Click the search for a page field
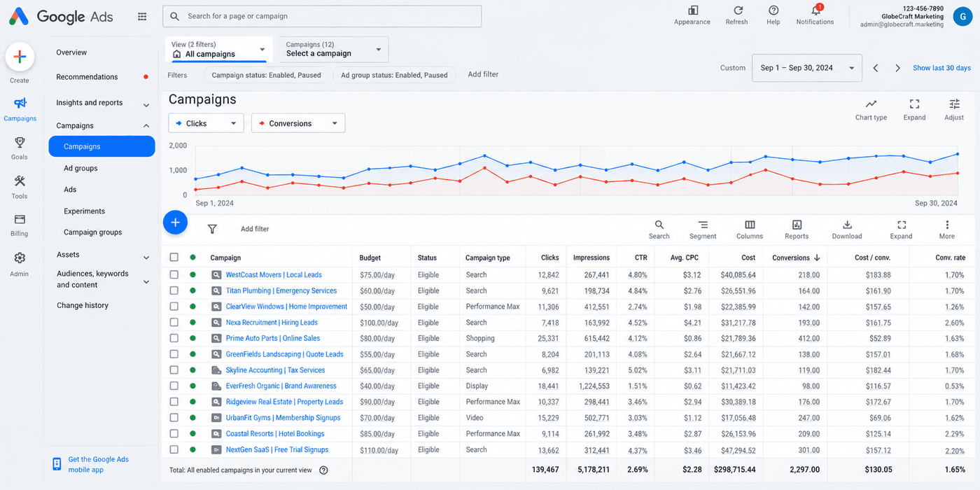This screenshot has height=490, width=980. coord(322,16)
